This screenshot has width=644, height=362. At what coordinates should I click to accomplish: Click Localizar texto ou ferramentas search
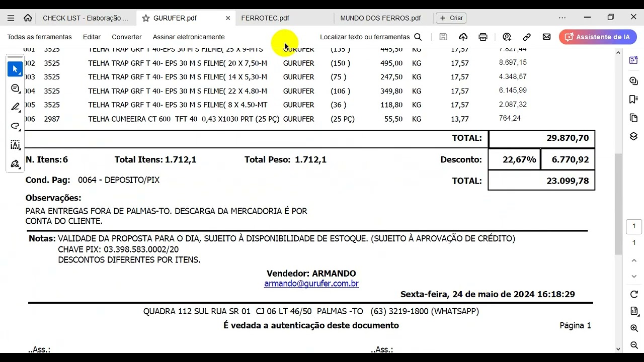click(371, 37)
